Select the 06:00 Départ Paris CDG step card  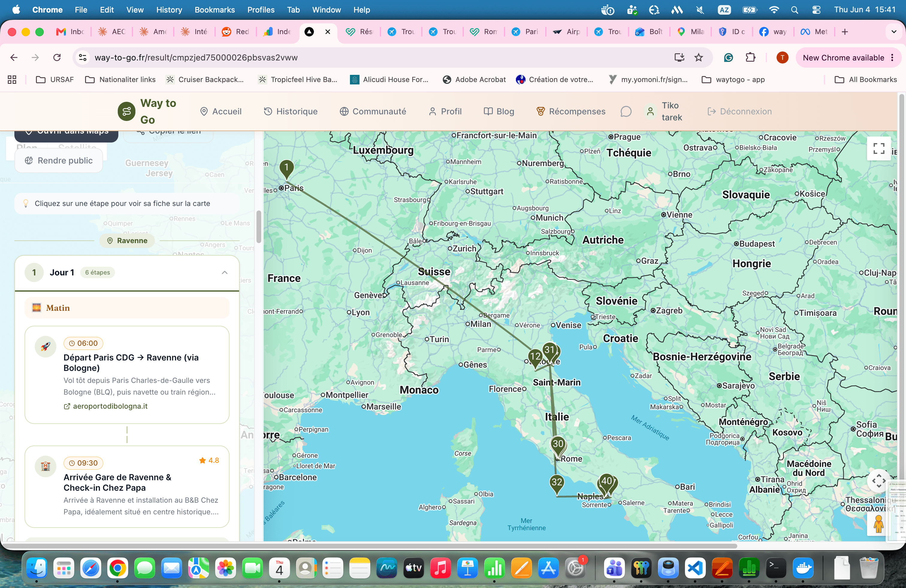(x=127, y=375)
